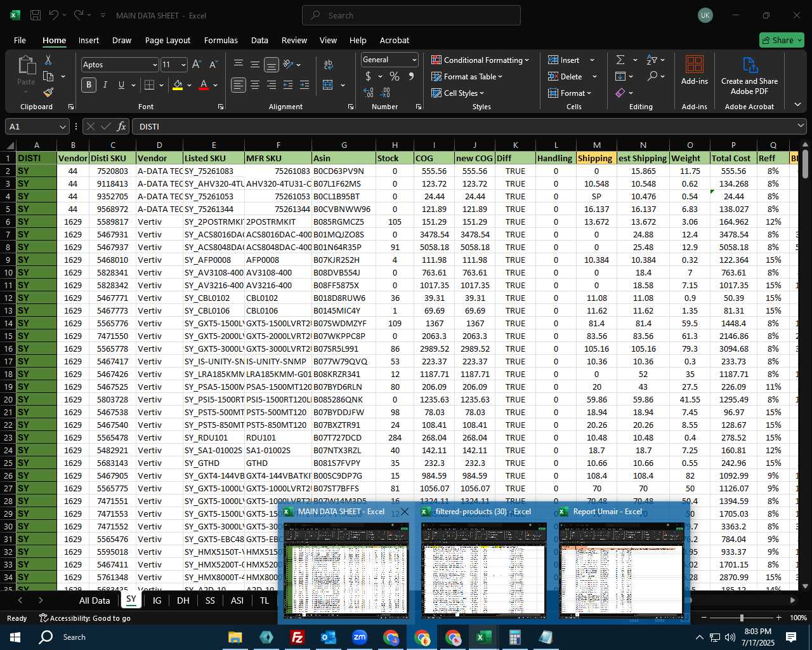Click the Undo arrow icon
This screenshot has width=812, height=650.
[x=55, y=15]
